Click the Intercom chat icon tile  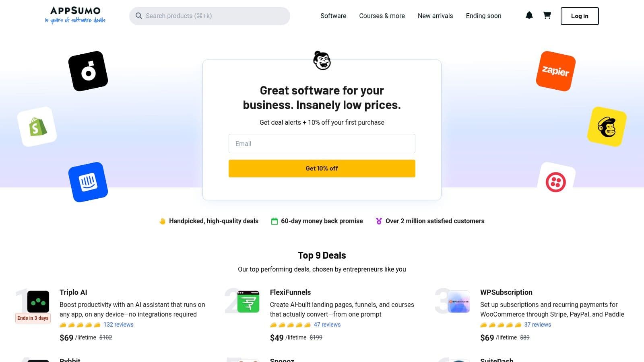tap(88, 181)
